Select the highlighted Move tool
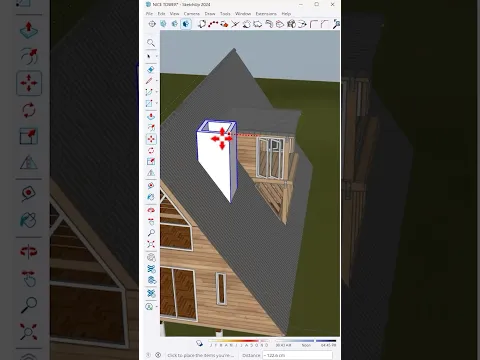Screen dimensions: 480x360 click(151, 139)
